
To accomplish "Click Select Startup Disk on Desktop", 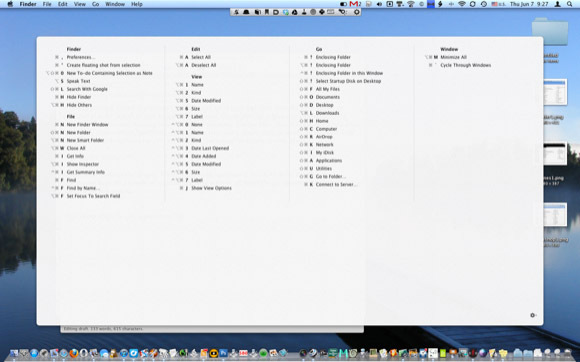I will (x=348, y=81).
